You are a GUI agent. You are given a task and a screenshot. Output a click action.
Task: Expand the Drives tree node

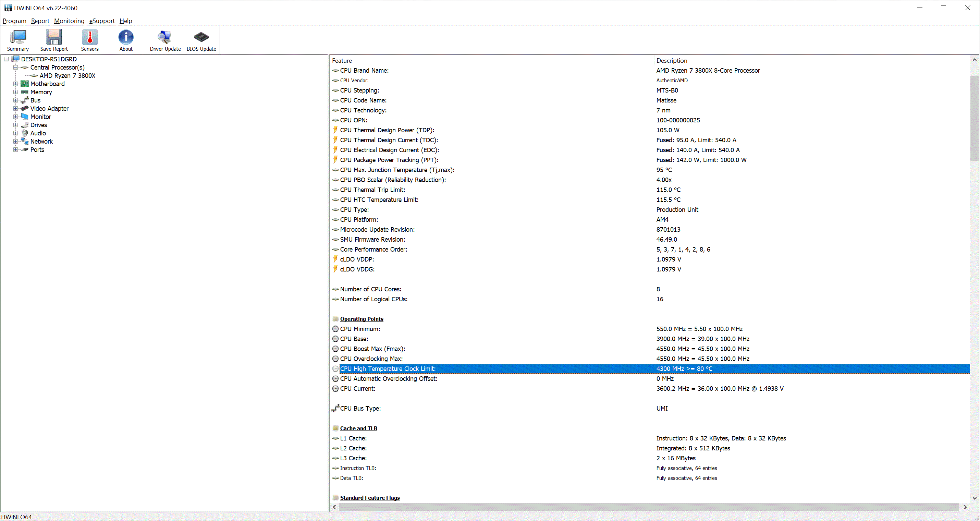pyautogui.click(x=16, y=125)
